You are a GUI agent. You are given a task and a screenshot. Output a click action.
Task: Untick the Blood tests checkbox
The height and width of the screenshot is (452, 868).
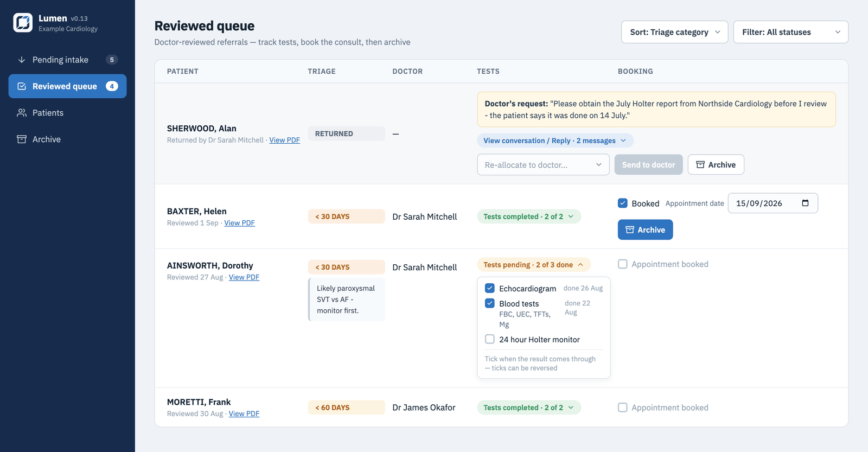coord(490,303)
